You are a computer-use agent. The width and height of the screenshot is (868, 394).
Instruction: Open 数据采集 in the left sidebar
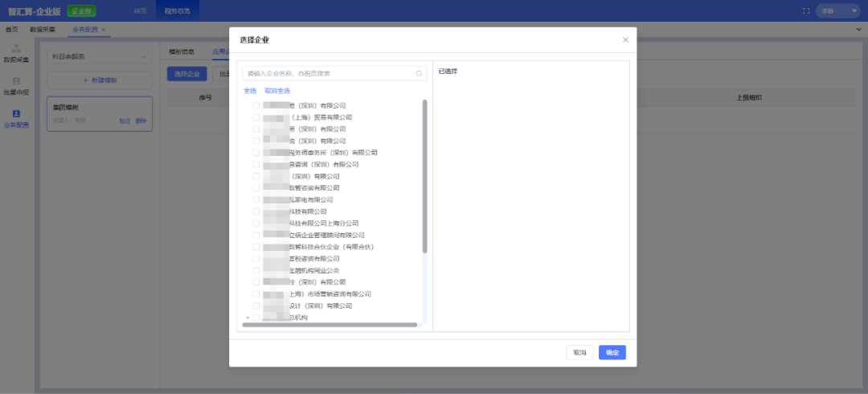click(x=16, y=53)
